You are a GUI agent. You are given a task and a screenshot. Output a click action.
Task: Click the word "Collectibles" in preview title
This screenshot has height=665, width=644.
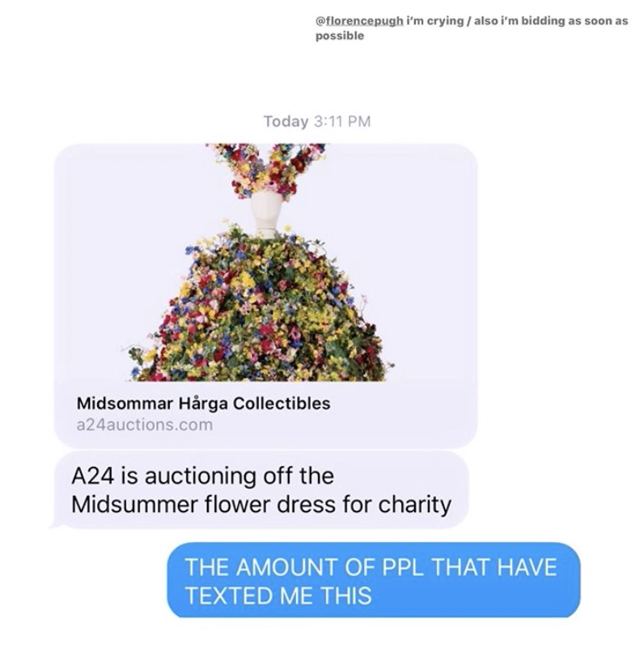(x=282, y=404)
